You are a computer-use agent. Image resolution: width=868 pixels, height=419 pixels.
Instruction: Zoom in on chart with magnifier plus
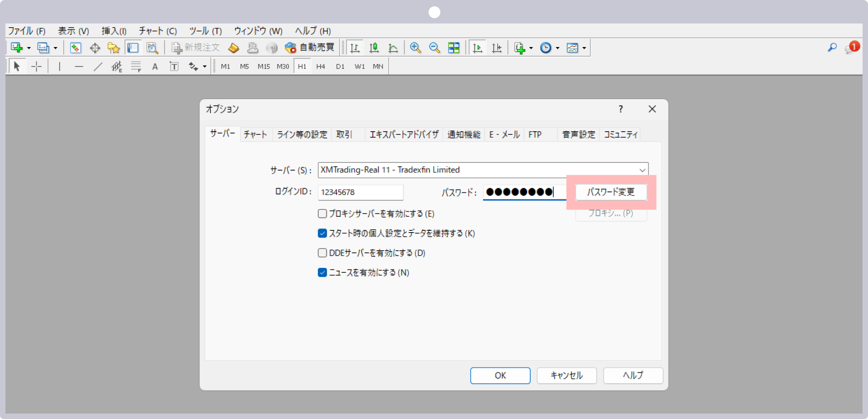coord(415,48)
